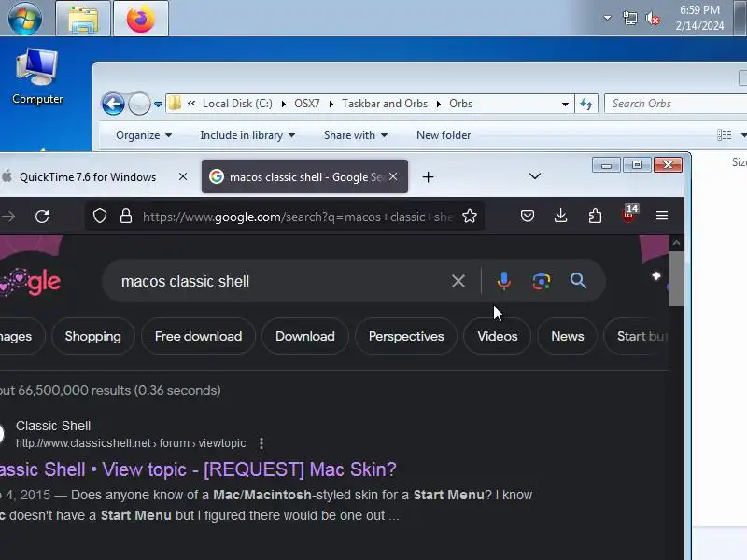Open a new Firefox tab
This screenshot has height=560, width=747.
(x=428, y=177)
